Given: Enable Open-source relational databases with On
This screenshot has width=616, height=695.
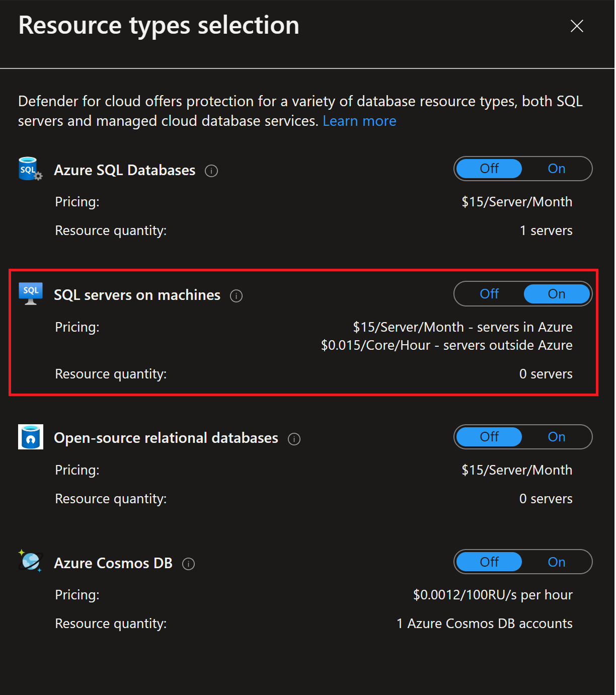Looking at the screenshot, I should (x=557, y=437).
